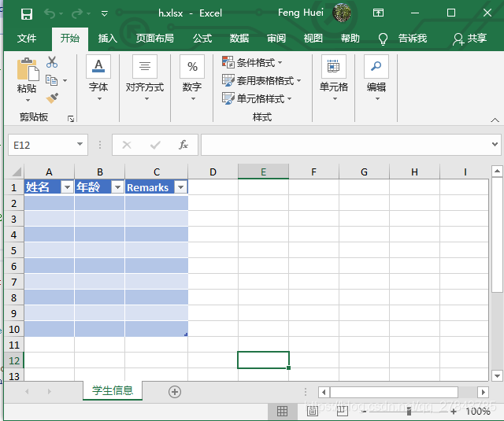
Task: Click the vertical scrollbar up arrow
Action: pyautogui.click(x=497, y=172)
